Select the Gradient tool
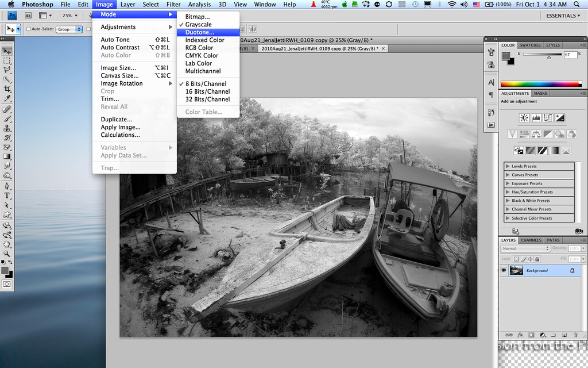The height and width of the screenshot is (368, 588). pyautogui.click(x=7, y=156)
